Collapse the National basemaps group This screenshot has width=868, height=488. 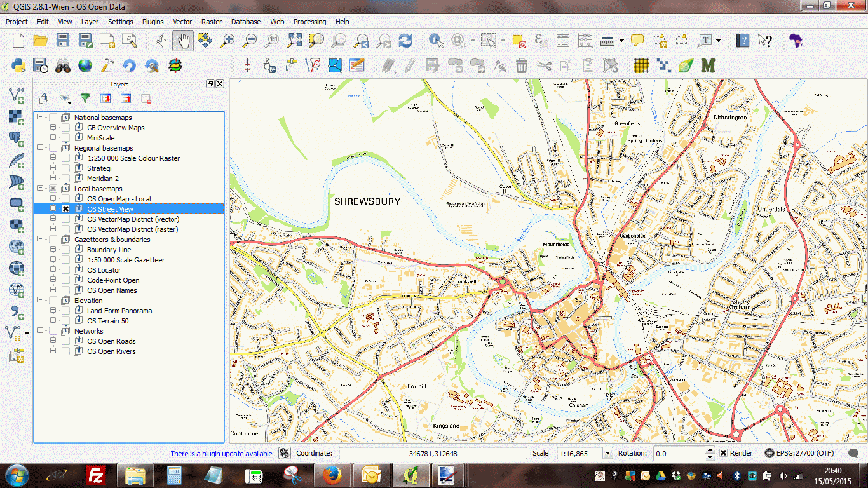(x=41, y=118)
